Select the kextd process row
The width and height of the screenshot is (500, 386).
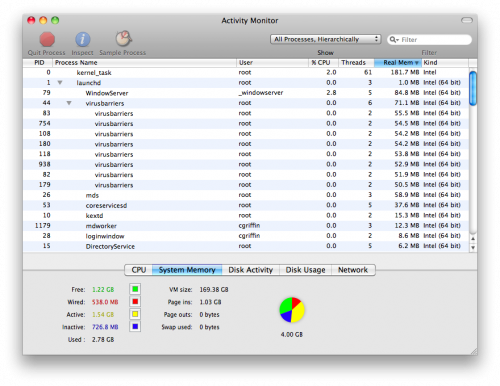coord(246,215)
